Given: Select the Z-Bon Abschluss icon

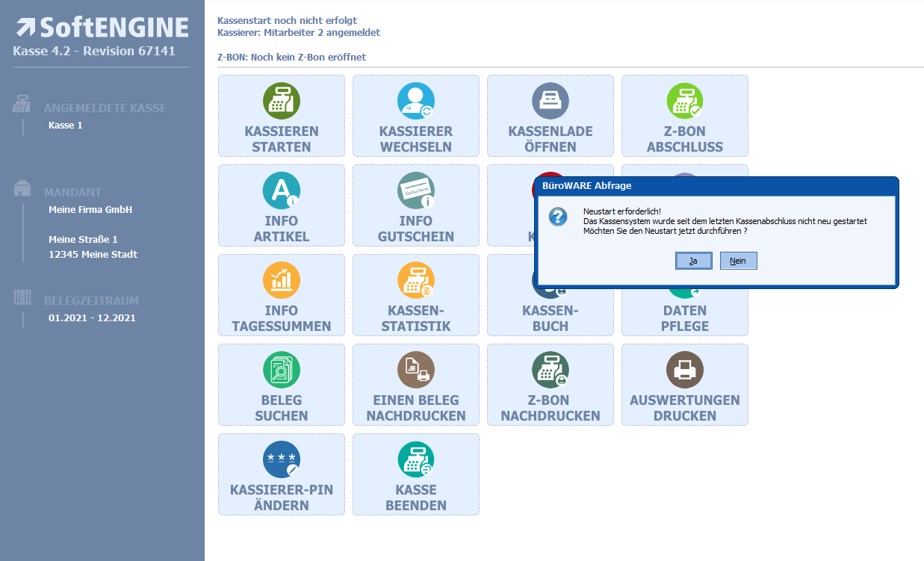Looking at the screenshot, I should click(685, 102).
